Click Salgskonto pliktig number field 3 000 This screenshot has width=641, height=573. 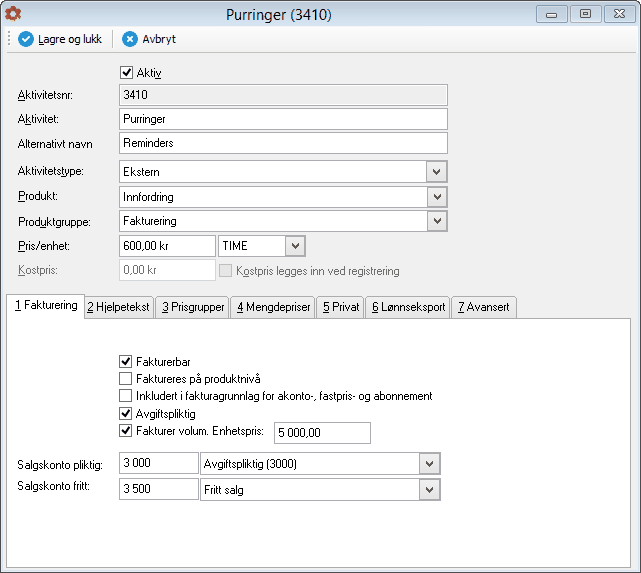click(x=159, y=463)
